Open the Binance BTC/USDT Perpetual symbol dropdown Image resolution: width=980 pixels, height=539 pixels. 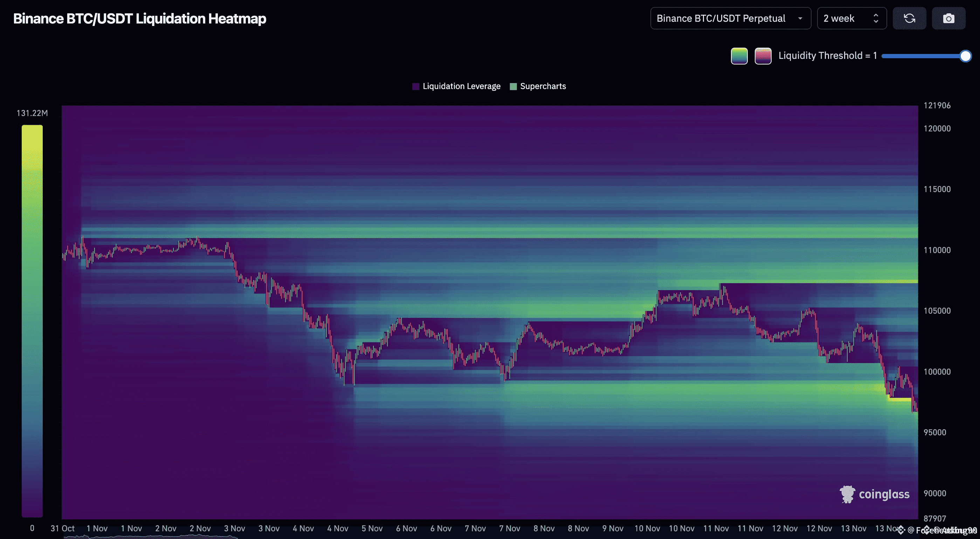pos(730,18)
